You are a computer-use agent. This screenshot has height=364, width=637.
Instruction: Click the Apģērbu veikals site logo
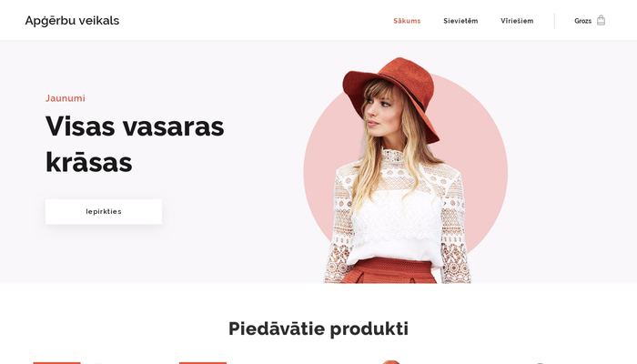(x=72, y=20)
